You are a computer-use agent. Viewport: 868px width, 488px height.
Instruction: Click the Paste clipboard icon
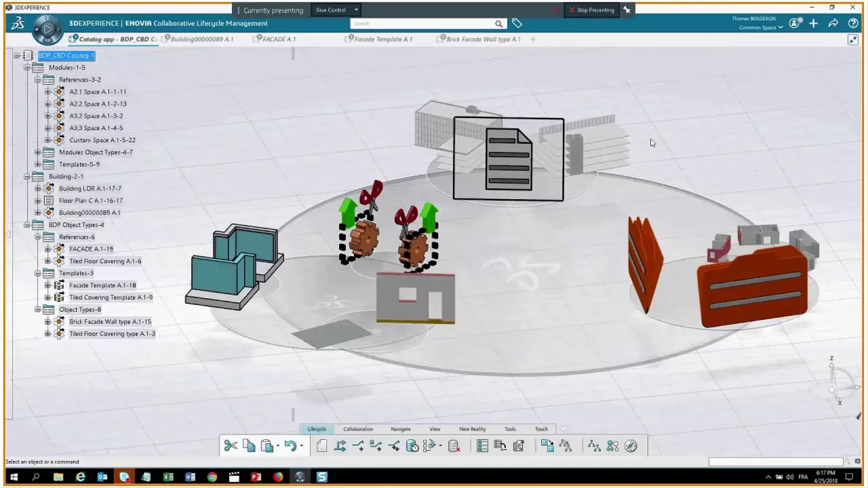coord(267,446)
